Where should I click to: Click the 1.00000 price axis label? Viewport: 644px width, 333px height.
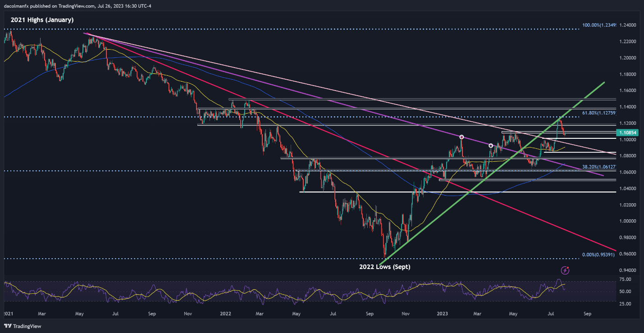(629, 221)
